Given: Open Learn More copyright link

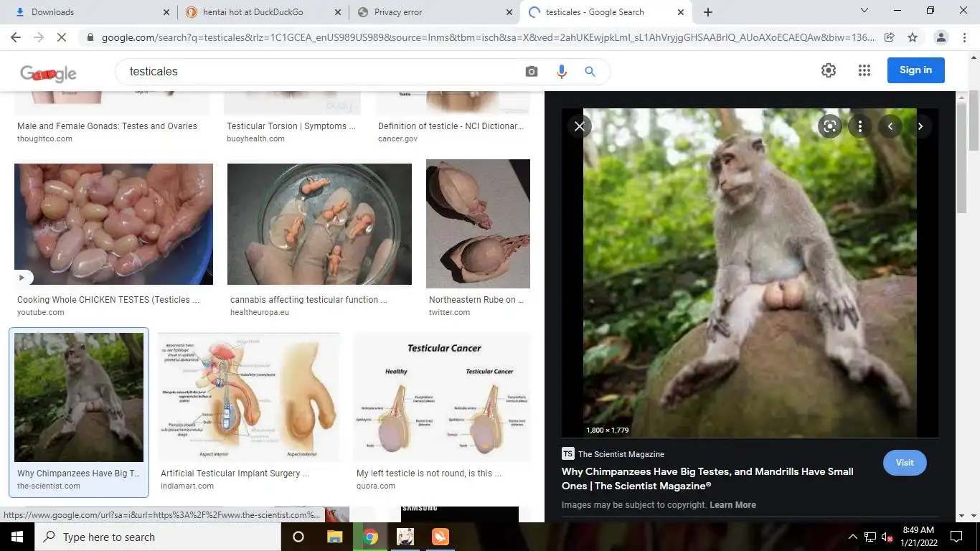Looking at the screenshot, I should 732,505.
